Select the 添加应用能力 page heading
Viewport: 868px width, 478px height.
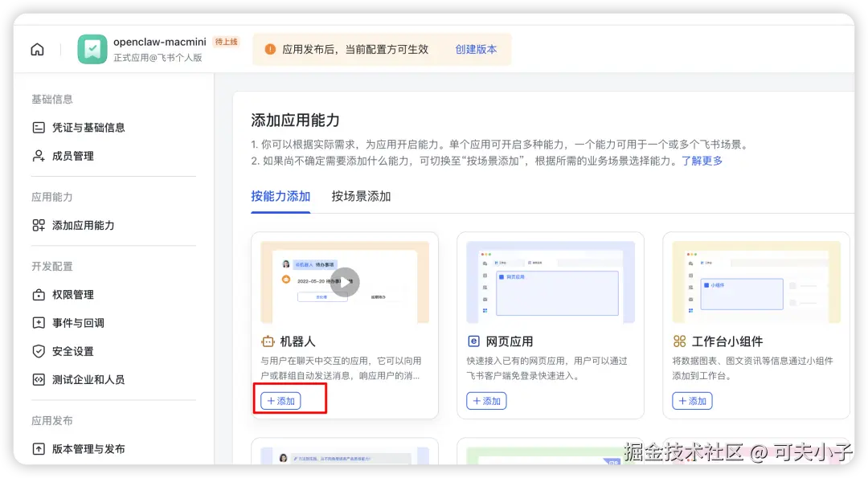(295, 120)
